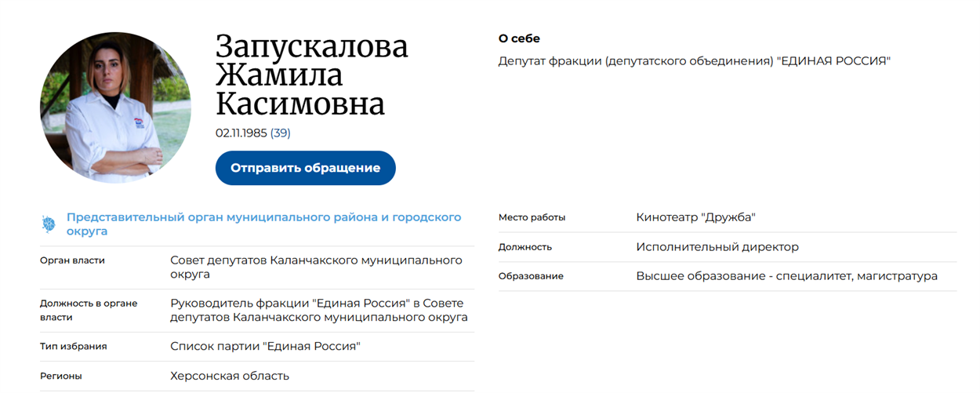Open the age link "(39)"
Screen dimensions: 980x393
[x=281, y=133]
